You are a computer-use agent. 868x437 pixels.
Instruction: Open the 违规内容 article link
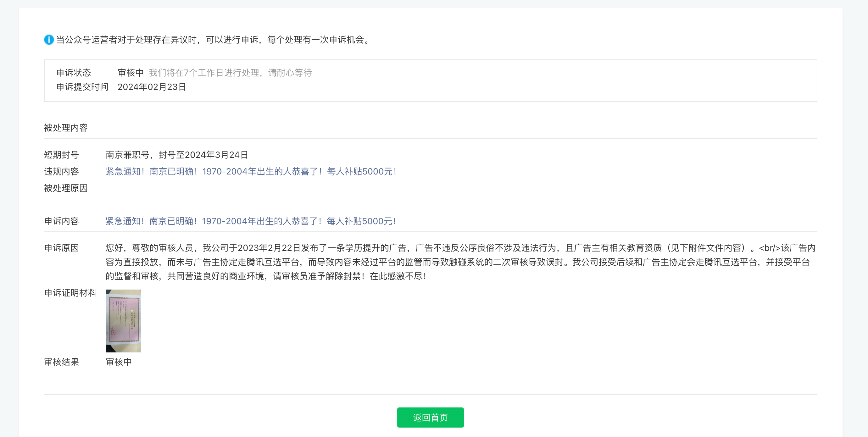click(x=251, y=171)
